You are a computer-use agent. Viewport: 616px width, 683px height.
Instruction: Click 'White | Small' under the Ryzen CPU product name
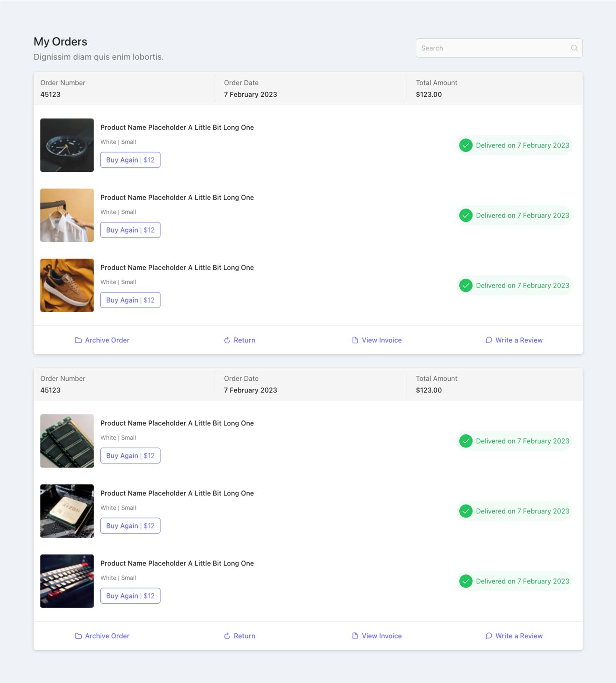[x=118, y=508]
